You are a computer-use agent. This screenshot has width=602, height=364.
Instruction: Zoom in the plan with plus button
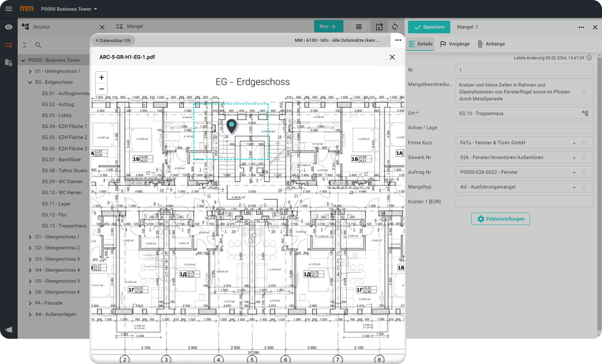pos(101,77)
